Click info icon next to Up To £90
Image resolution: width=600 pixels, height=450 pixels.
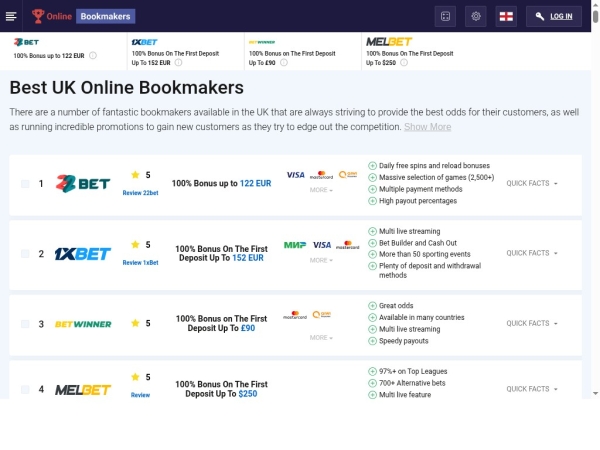point(284,62)
